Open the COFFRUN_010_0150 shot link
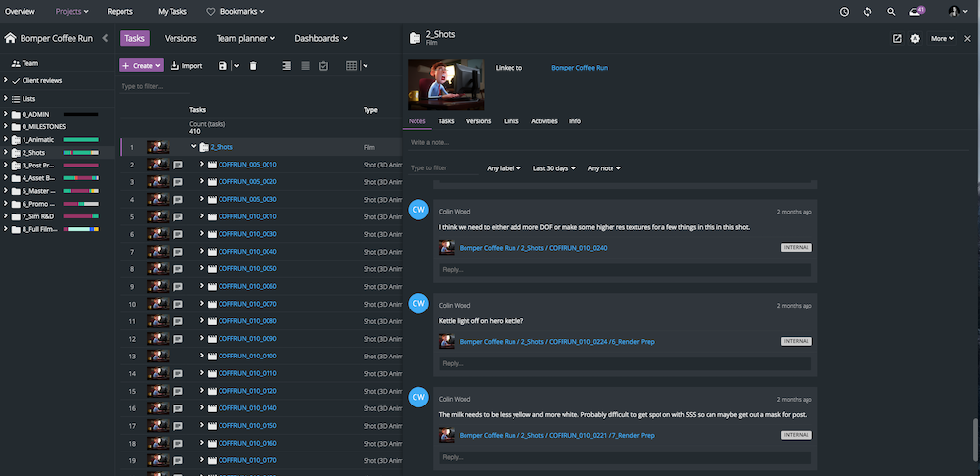Screen dimensions: 980x476 click(x=248, y=426)
